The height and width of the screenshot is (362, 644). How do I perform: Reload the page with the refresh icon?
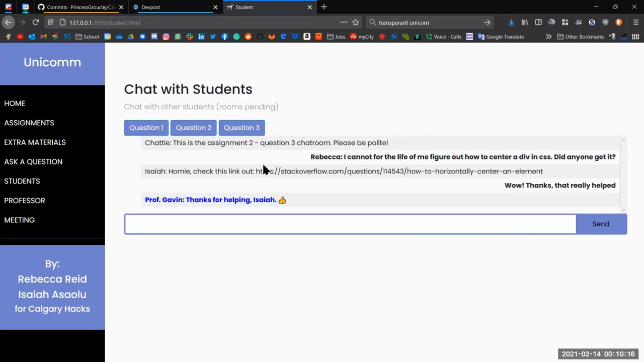click(36, 22)
